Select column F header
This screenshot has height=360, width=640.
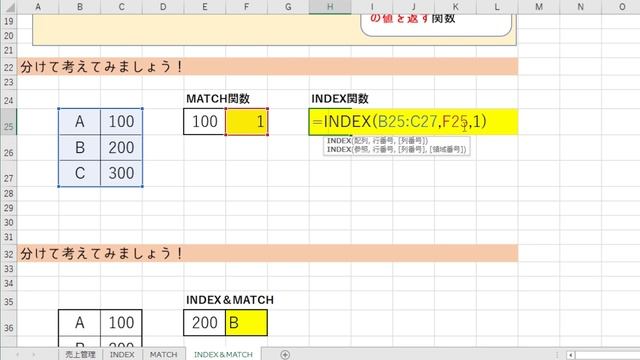coord(246,7)
